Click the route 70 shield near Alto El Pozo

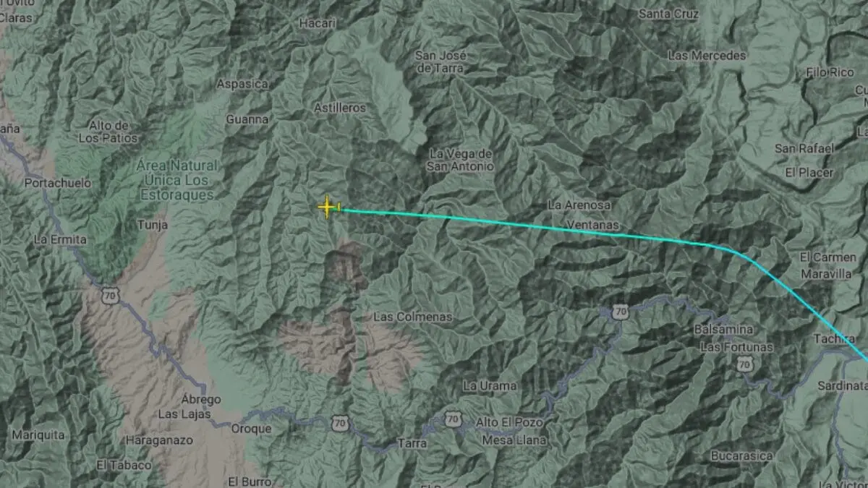pyautogui.click(x=452, y=419)
